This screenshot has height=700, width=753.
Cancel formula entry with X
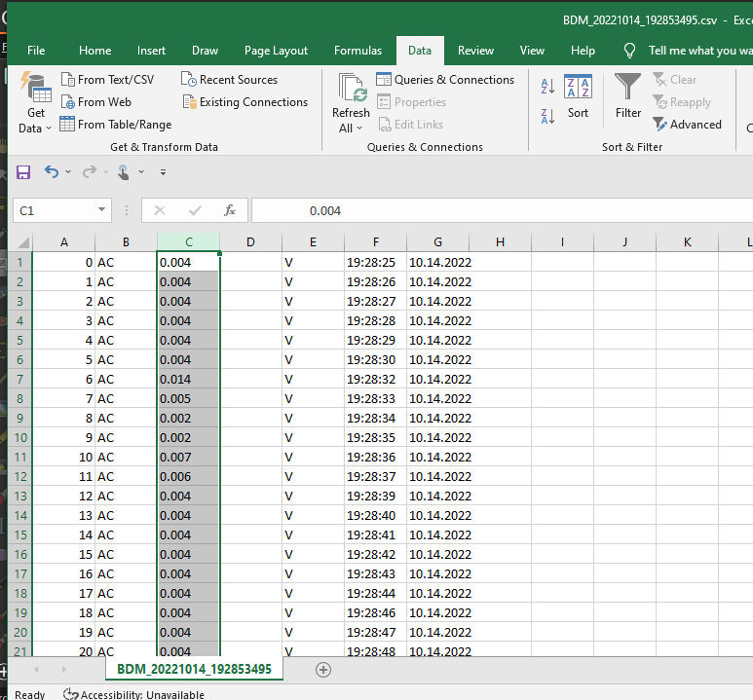coord(160,210)
